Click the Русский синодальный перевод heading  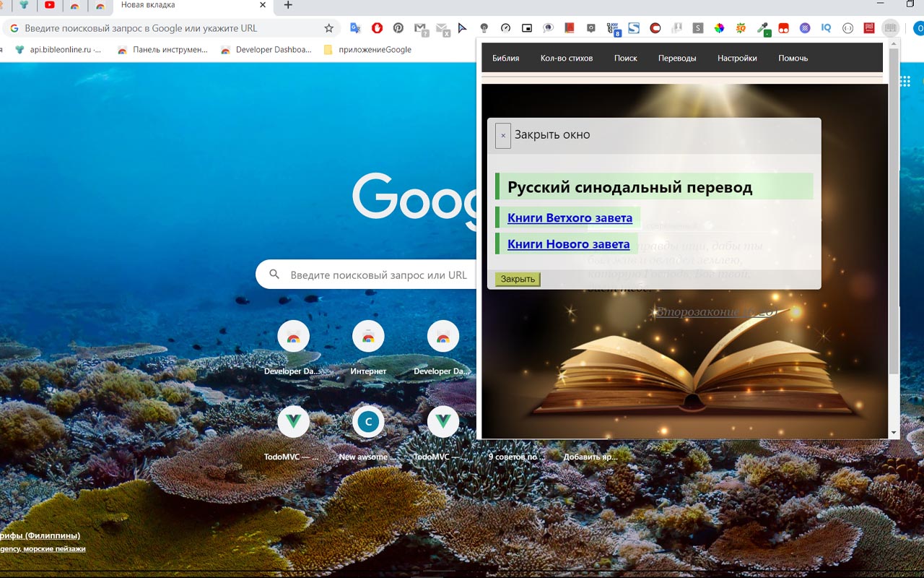654,186
